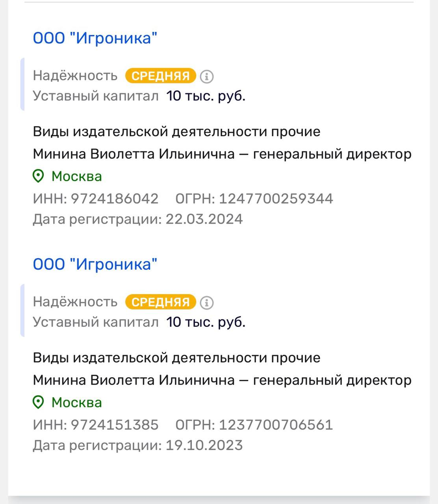Click the location pin icon above ИНН 9724186042
438x504 pixels.
coord(38,176)
